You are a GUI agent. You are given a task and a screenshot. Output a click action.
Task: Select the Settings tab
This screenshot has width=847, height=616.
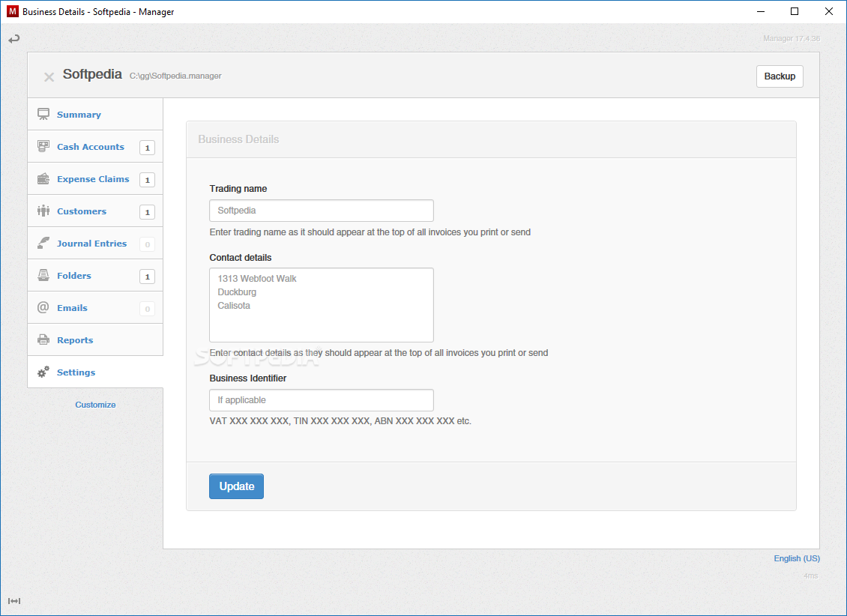tap(95, 372)
